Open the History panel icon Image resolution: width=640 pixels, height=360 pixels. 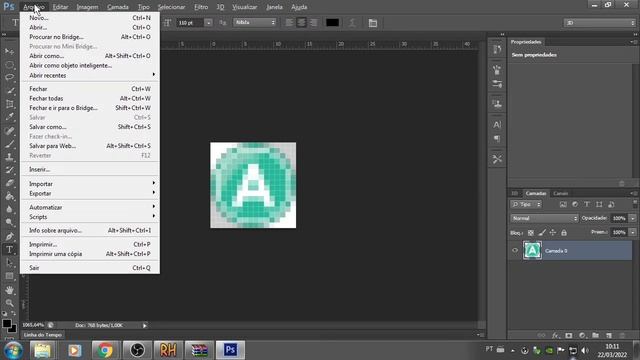tap(497, 50)
